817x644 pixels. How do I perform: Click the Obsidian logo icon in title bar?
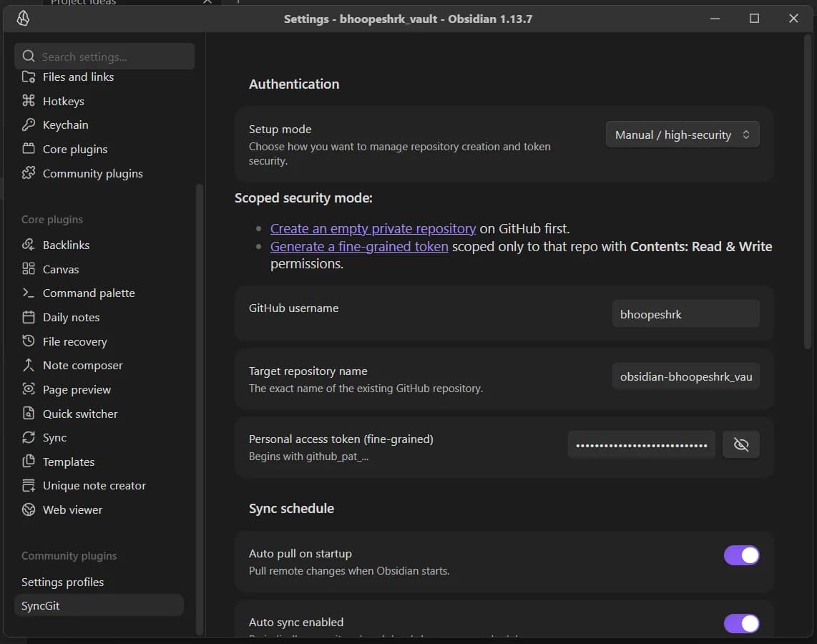click(x=23, y=18)
